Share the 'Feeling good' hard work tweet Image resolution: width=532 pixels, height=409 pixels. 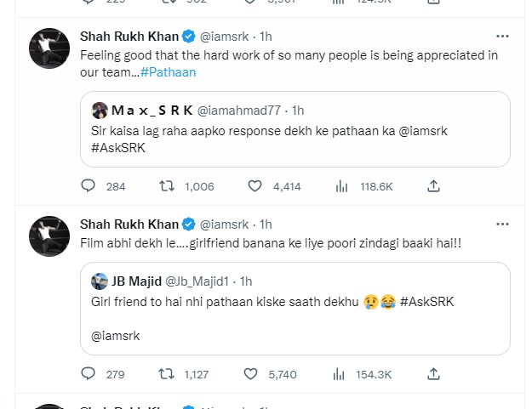click(x=433, y=186)
